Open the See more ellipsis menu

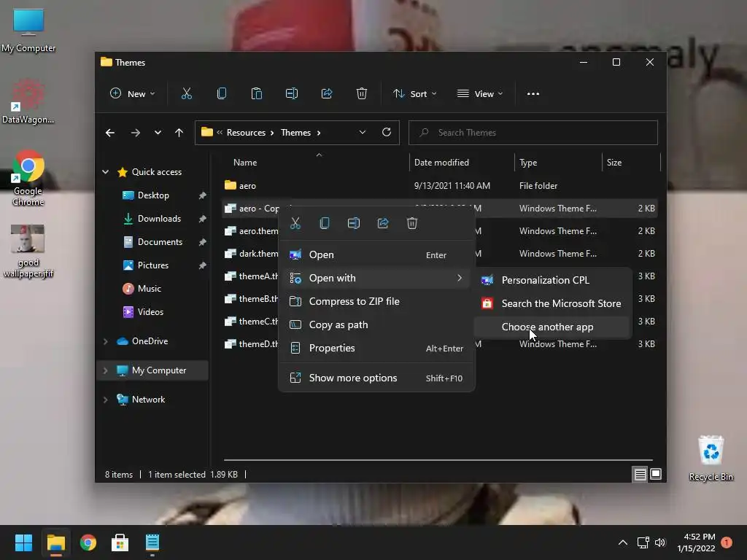click(x=533, y=94)
